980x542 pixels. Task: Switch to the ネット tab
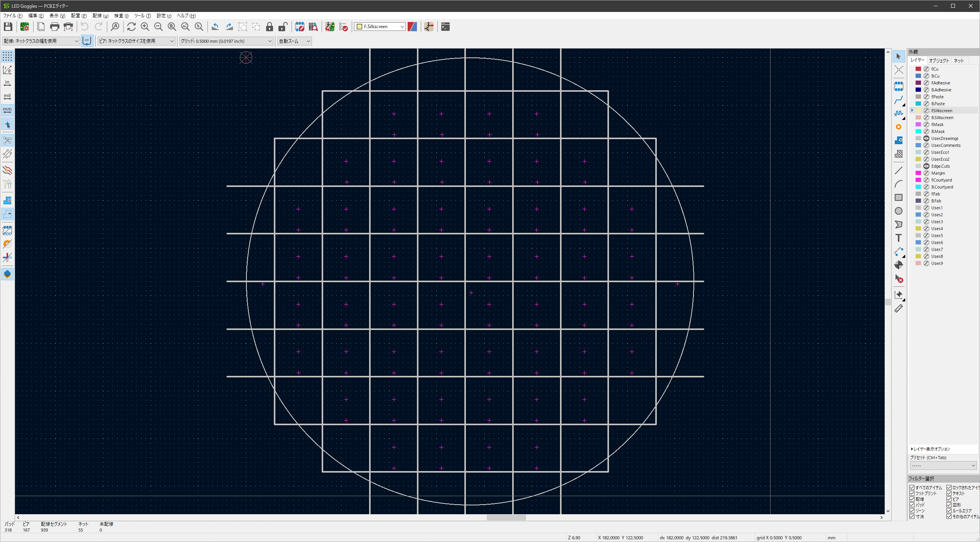959,61
